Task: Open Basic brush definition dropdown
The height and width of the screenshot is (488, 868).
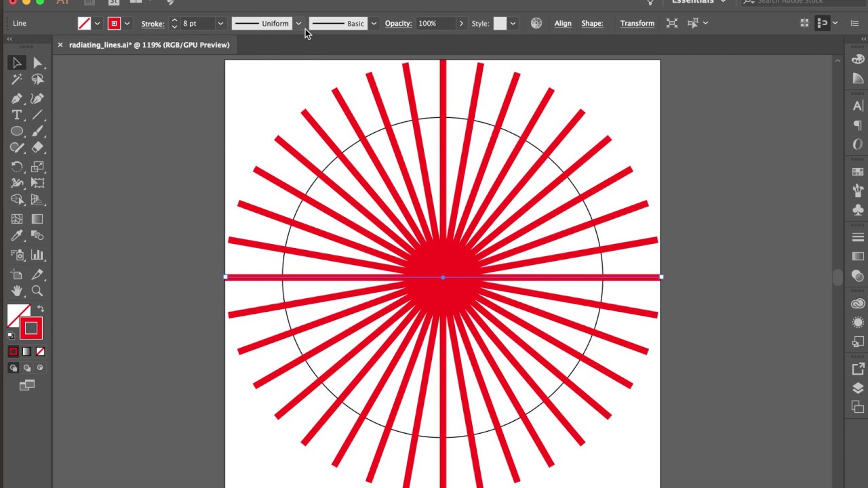Action: pyautogui.click(x=373, y=23)
